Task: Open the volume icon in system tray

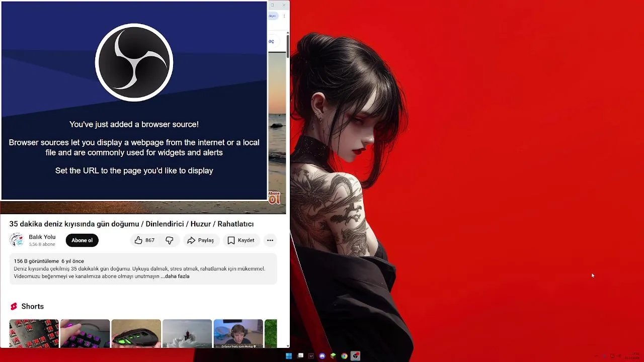Action: click(619, 356)
